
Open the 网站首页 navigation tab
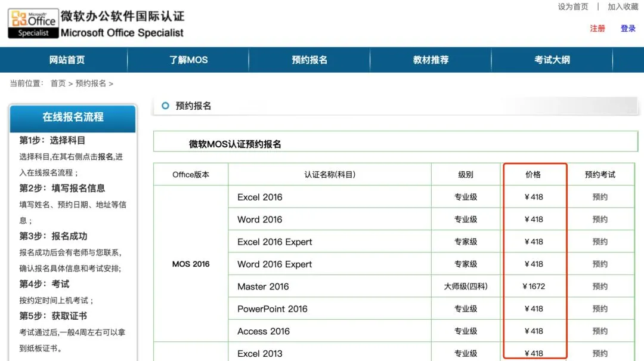pyautogui.click(x=67, y=60)
